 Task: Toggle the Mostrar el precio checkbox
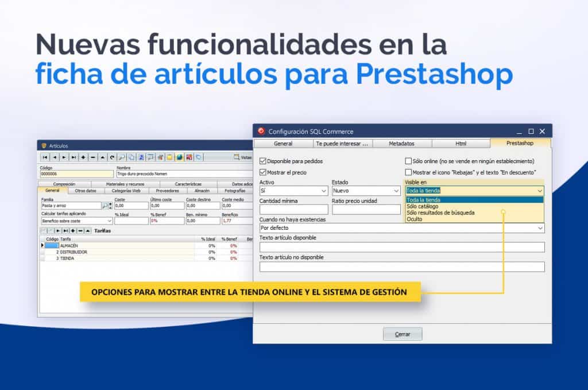point(263,172)
